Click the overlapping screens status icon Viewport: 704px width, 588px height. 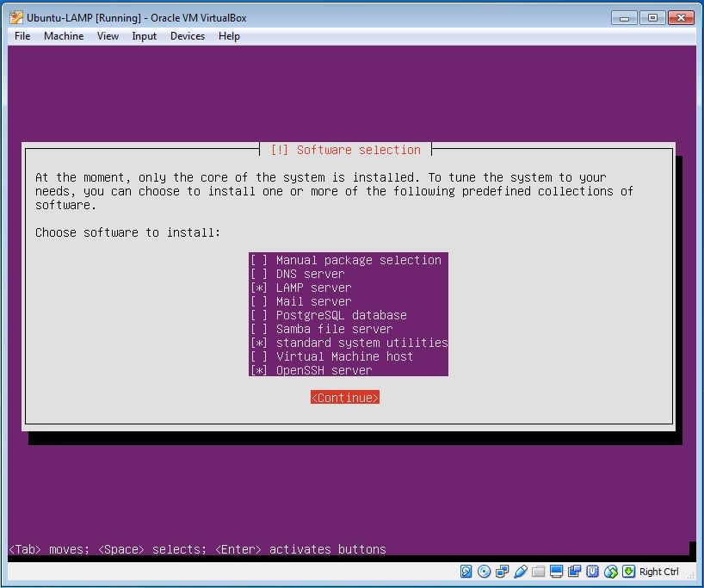tap(574, 572)
